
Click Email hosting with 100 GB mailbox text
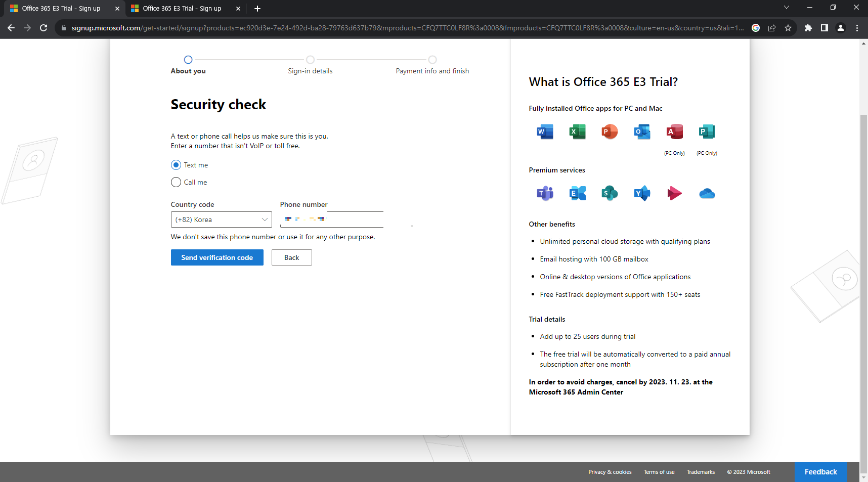tap(594, 259)
